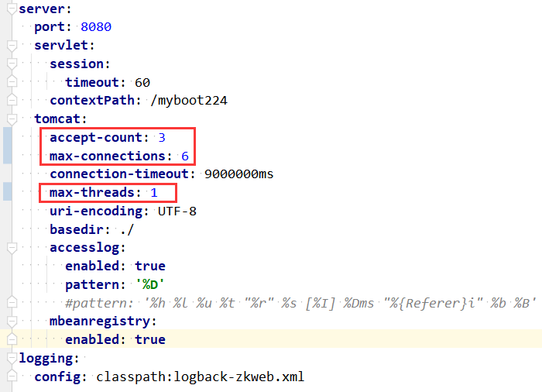Click the mbeanregistry enabled true value

click(x=150, y=340)
